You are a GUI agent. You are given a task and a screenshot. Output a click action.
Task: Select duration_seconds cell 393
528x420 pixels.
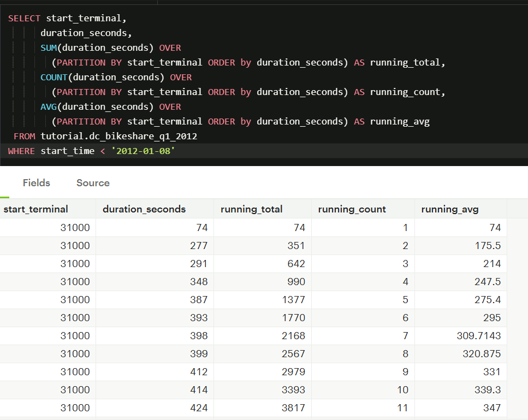(x=155, y=318)
